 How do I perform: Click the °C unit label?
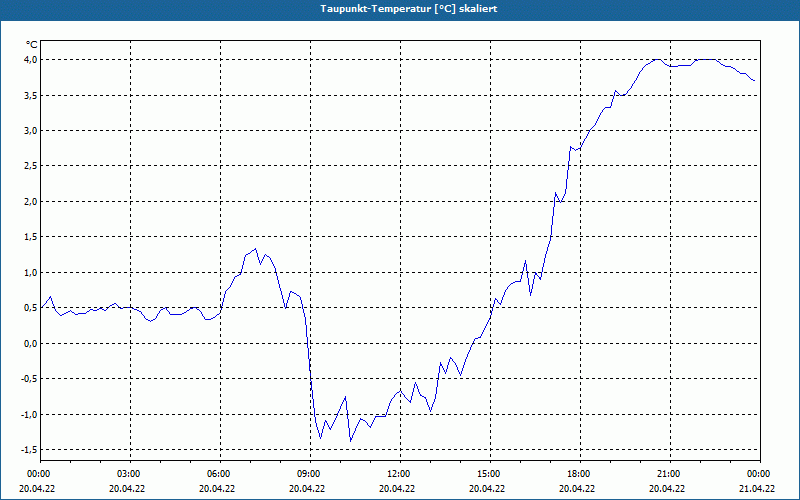click(x=32, y=45)
